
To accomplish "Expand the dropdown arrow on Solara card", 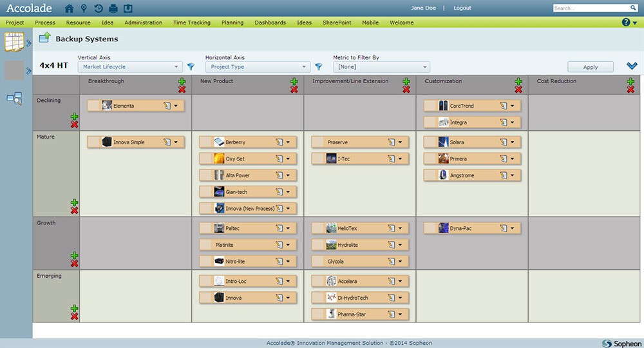I will pos(513,142).
